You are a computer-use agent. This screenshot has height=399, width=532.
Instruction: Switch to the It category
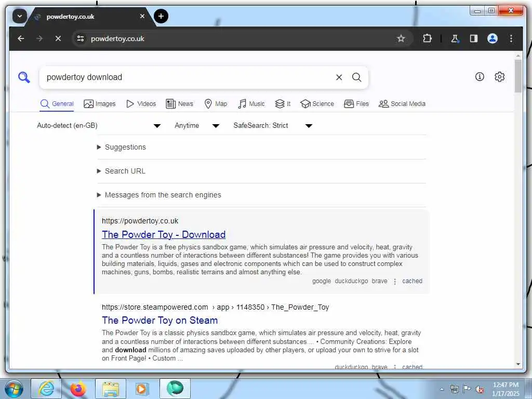click(283, 104)
